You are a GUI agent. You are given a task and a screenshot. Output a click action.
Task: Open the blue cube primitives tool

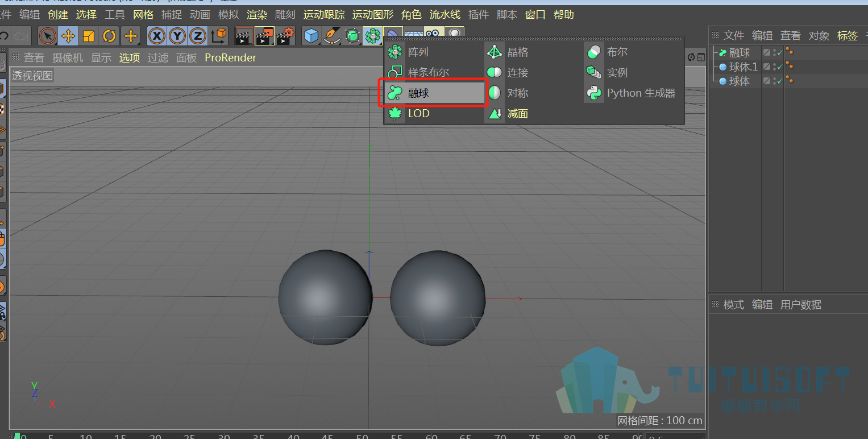(311, 36)
